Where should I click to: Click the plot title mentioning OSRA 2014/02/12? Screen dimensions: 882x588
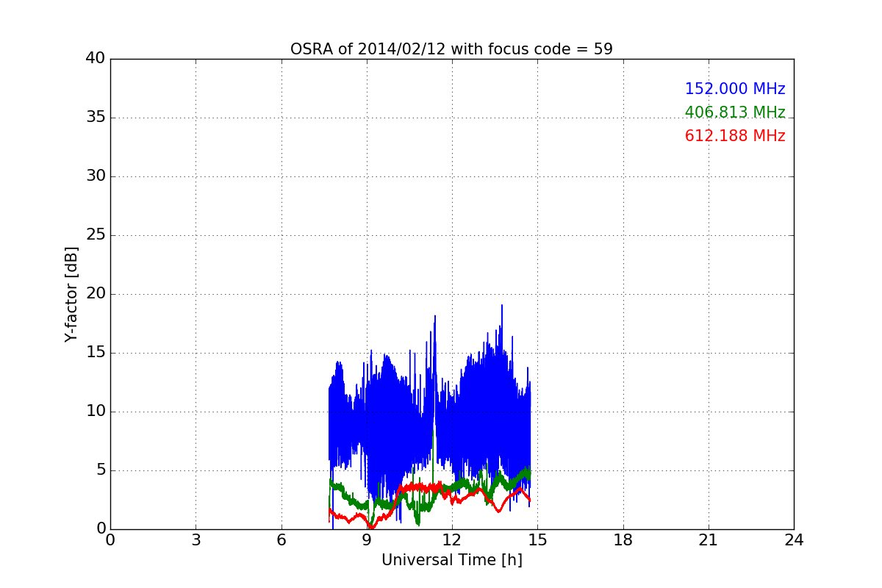tap(451, 49)
